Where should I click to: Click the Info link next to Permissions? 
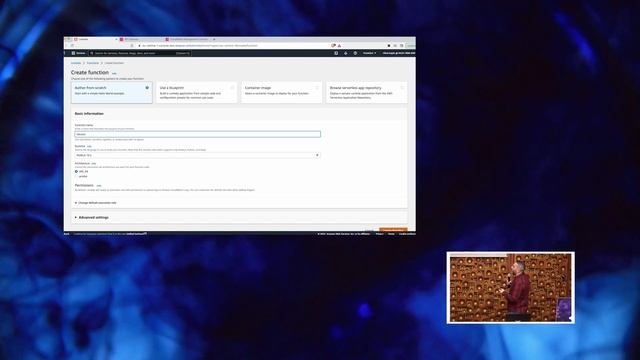[99, 186]
